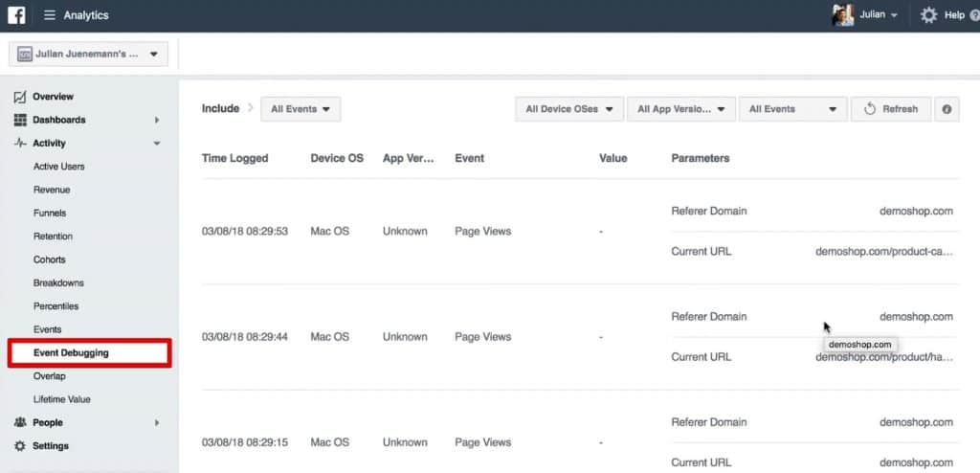Click the info icon beside Refresh
This screenshot has width=980, height=473.
[947, 109]
